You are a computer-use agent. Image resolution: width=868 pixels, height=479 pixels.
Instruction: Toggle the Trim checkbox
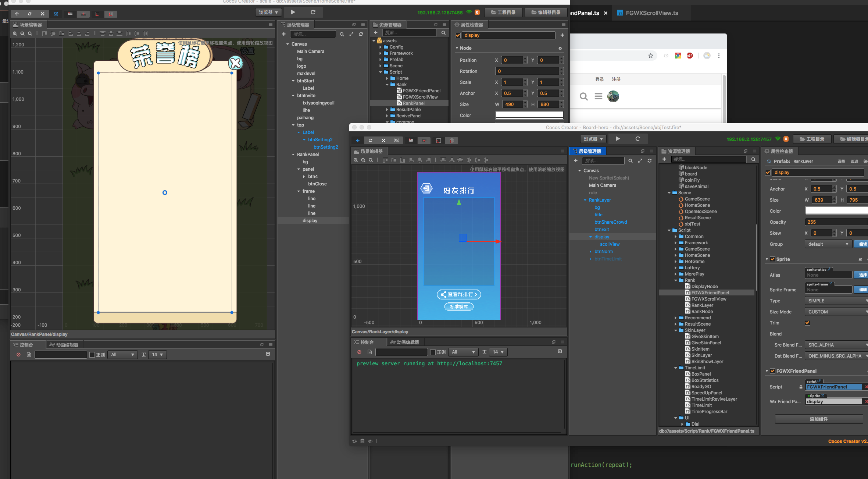point(807,323)
